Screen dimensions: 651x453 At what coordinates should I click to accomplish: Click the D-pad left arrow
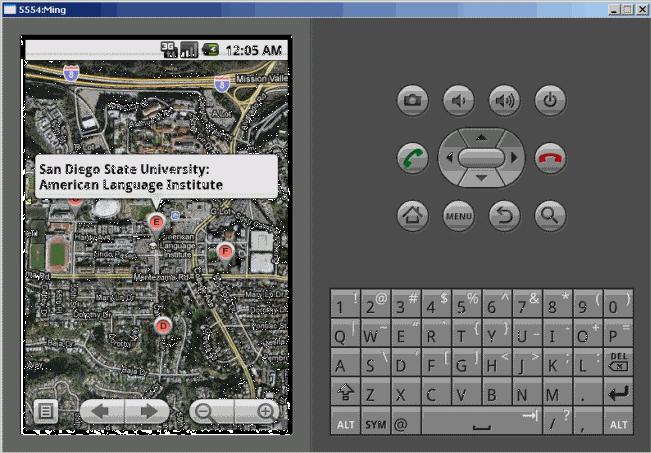tap(449, 158)
